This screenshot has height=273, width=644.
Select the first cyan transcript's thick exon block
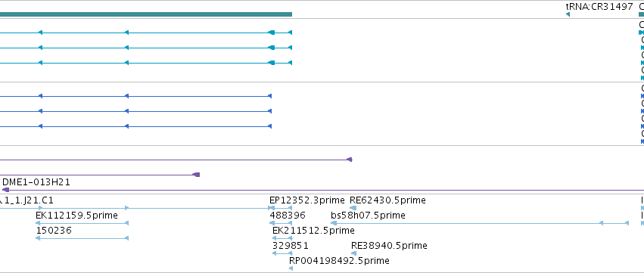pos(271,33)
